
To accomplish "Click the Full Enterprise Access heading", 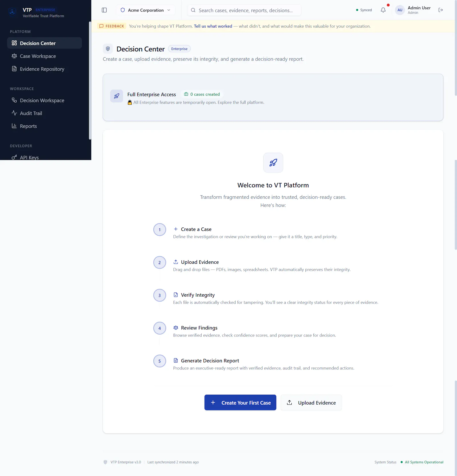I will click(x=152, y=95).
